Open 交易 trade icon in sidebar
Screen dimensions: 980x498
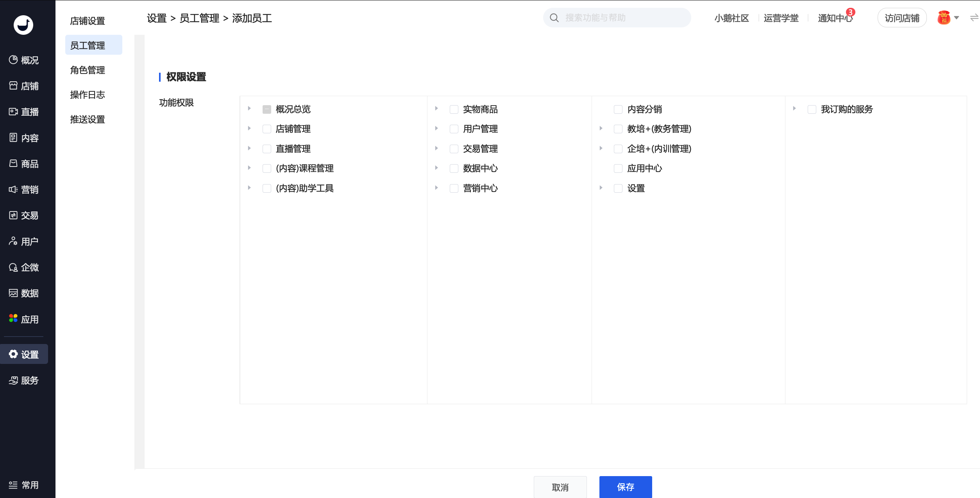13,215
